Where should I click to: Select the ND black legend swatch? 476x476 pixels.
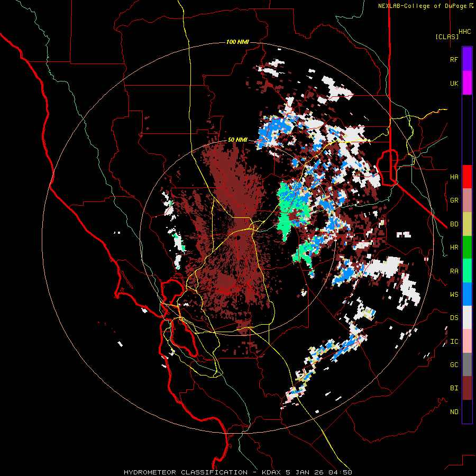pyautogui.click(x=467, y=411)
